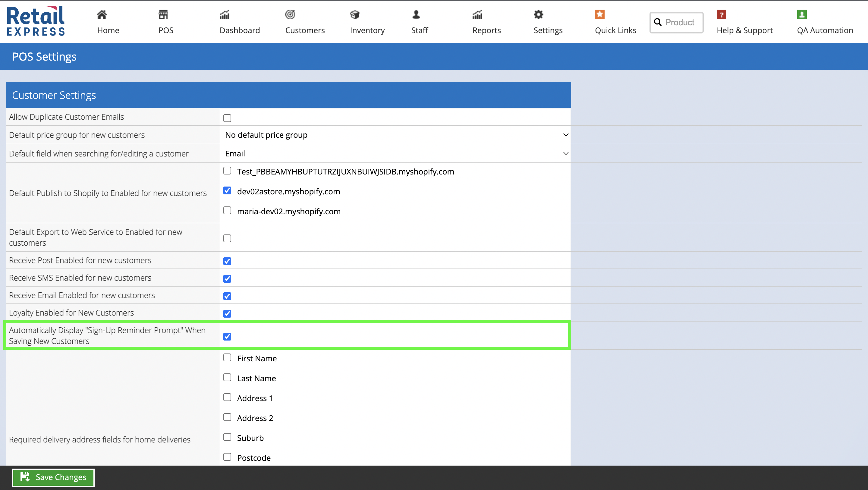Click the Allow Duplicate Customer Emails label
This screenshot has width=868, height=490.
point(66,117)
